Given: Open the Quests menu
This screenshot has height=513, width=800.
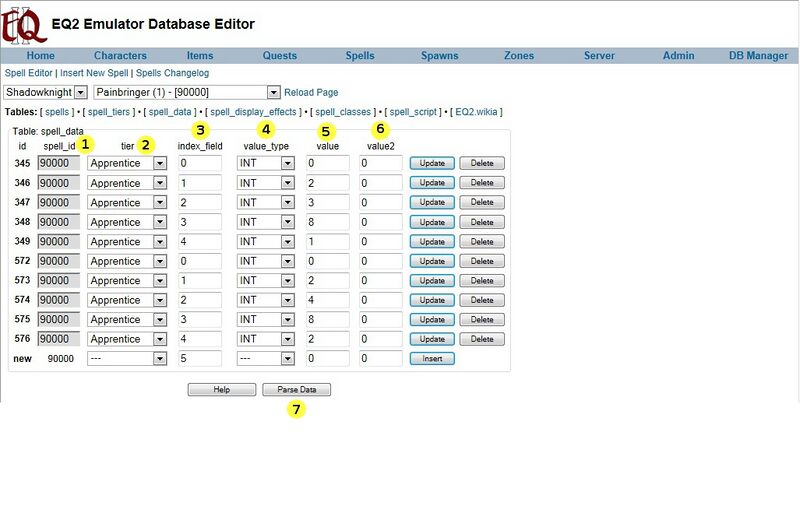Looking at the screenshot, I should 280,56.
